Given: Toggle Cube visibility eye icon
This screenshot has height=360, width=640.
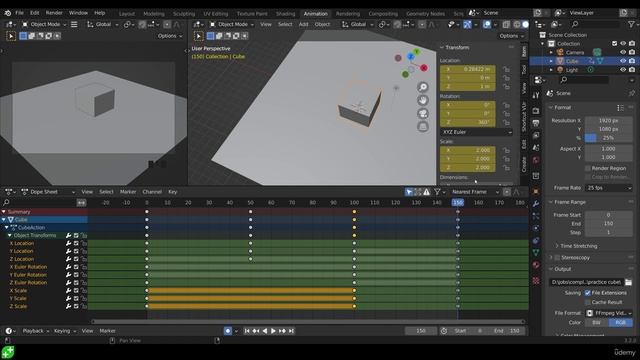Looking at the screenshot, I should pyautogui.click(x=623, y=61).
